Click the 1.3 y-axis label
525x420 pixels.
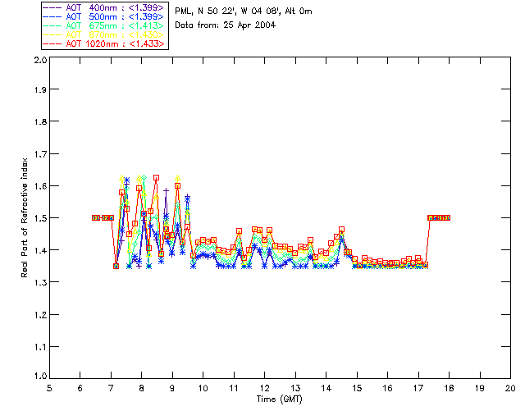coord(40,282)
